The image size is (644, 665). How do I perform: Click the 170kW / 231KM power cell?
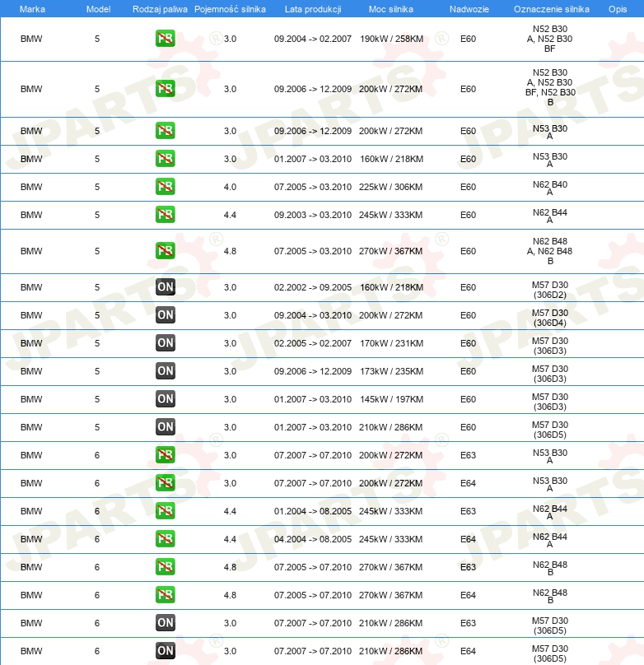391,343
